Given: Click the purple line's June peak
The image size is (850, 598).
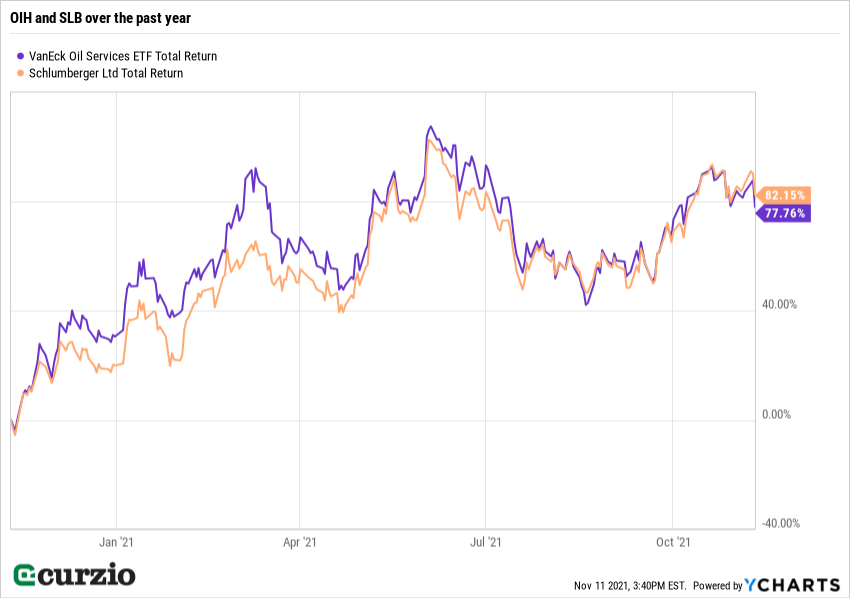Looking at the screenshot, I should 429,127.
